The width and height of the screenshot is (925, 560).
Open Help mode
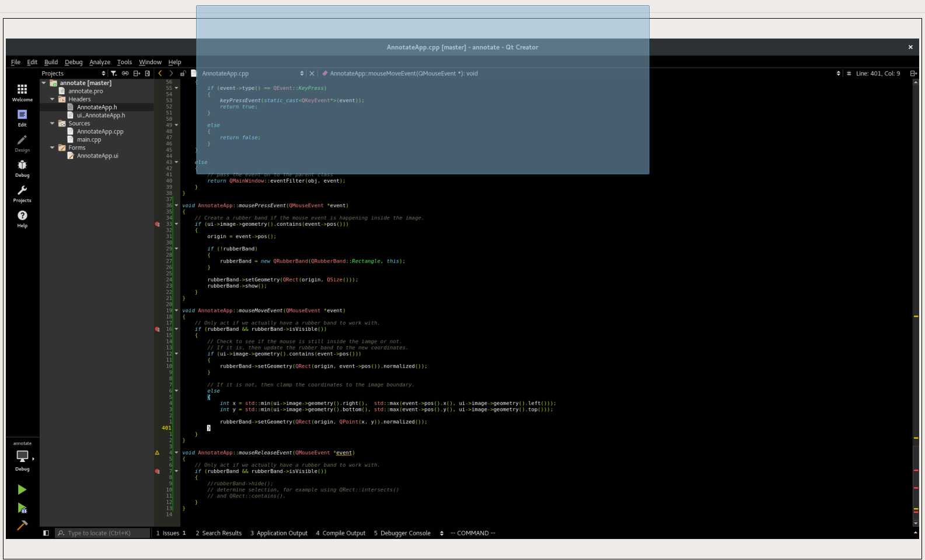tap(22, 219)
